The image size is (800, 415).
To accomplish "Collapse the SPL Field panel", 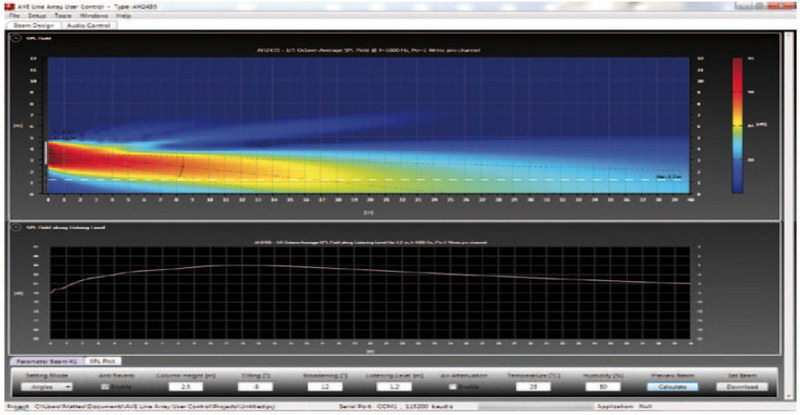I will coord(14,39).
